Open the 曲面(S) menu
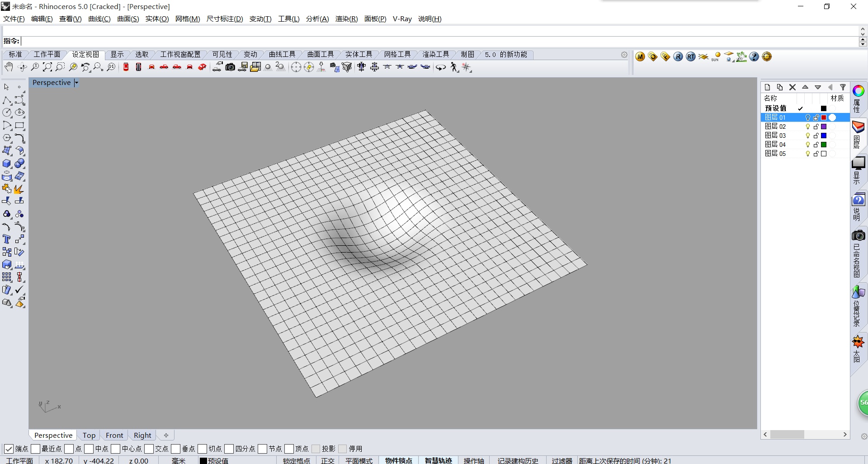Image resolution: width=868 pixels, height=464 pixels. (x=128, y=19)
